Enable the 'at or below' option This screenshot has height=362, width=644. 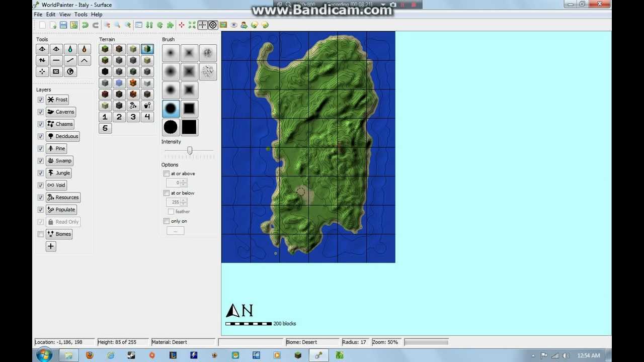point(167,193)
